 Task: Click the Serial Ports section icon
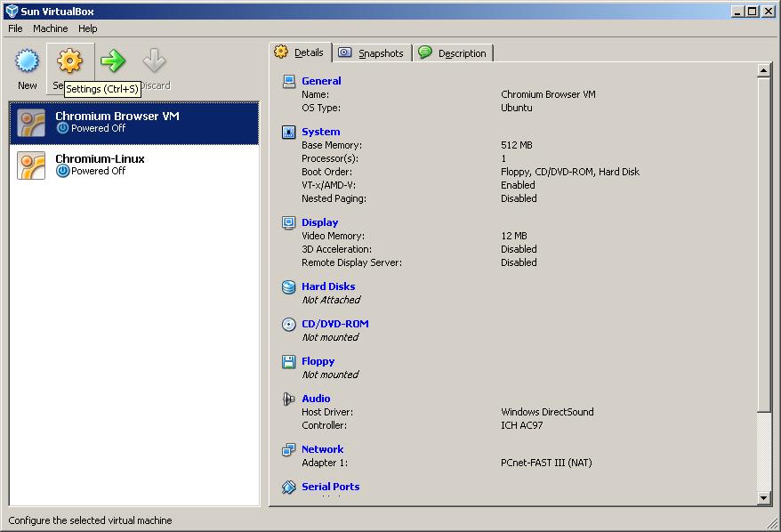tap(289, 488)
